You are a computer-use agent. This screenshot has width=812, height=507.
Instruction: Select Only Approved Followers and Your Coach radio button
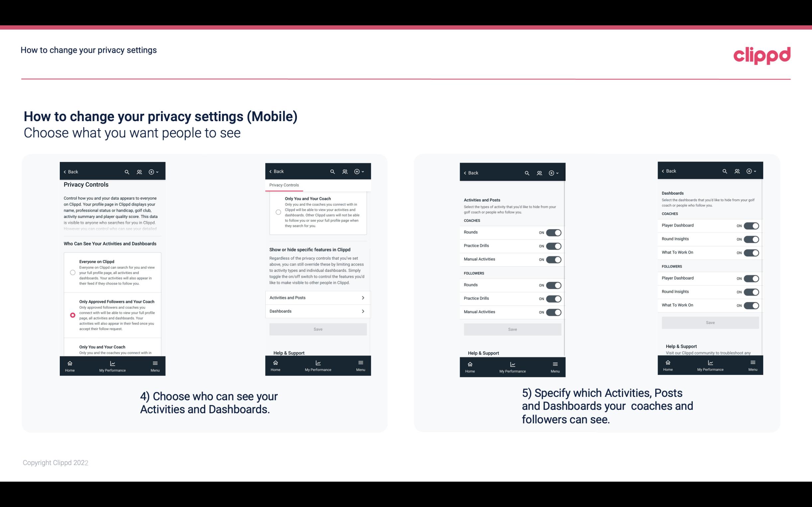[x=72, y=315]
